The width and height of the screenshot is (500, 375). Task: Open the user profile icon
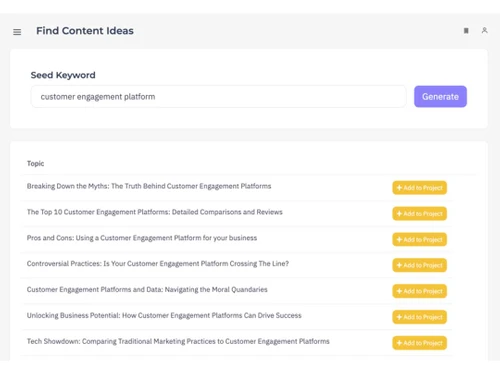484,30
